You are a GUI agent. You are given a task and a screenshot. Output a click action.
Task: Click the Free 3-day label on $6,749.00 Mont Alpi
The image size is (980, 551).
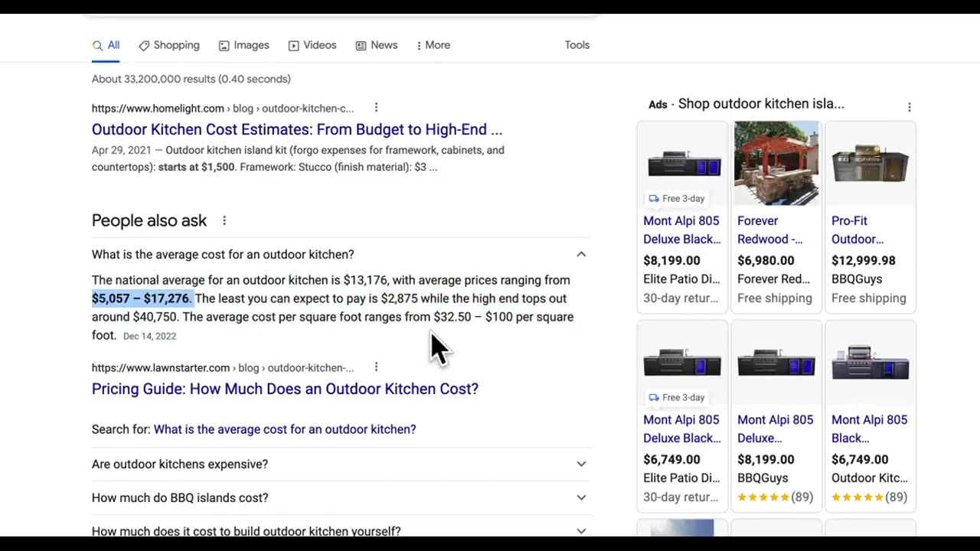click(x=677, y=397)
